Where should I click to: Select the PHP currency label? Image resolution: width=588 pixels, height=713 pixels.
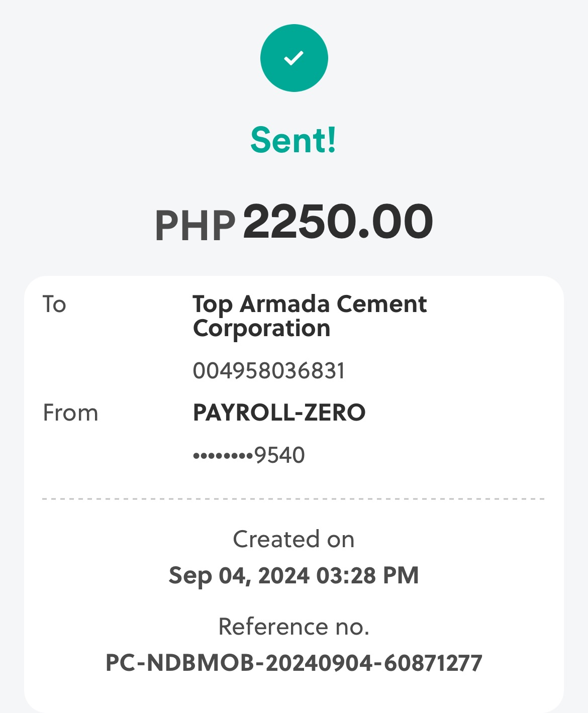(x=195, y=226)
